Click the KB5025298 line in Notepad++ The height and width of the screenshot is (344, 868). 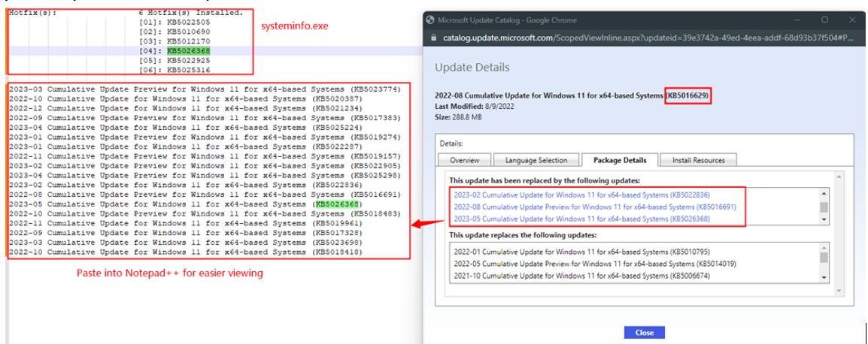(205, 175)
